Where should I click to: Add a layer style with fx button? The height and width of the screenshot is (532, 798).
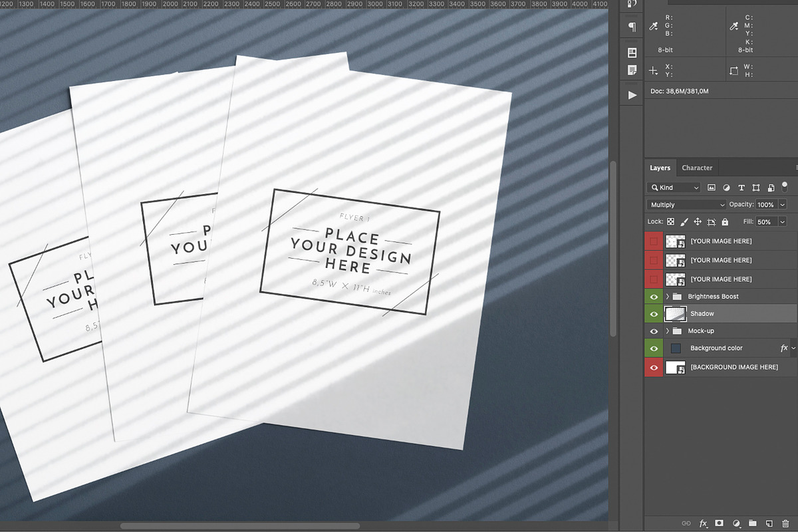pos(704,523)
